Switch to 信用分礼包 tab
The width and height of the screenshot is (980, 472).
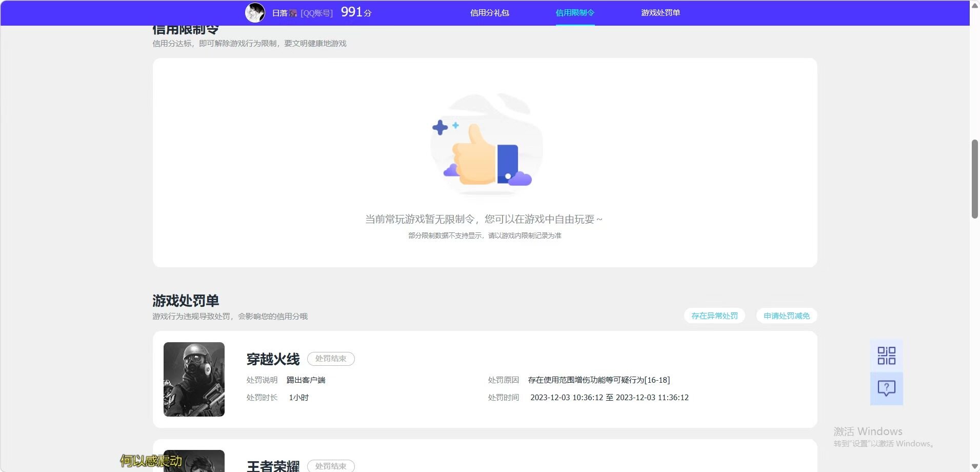pos(489,13)
